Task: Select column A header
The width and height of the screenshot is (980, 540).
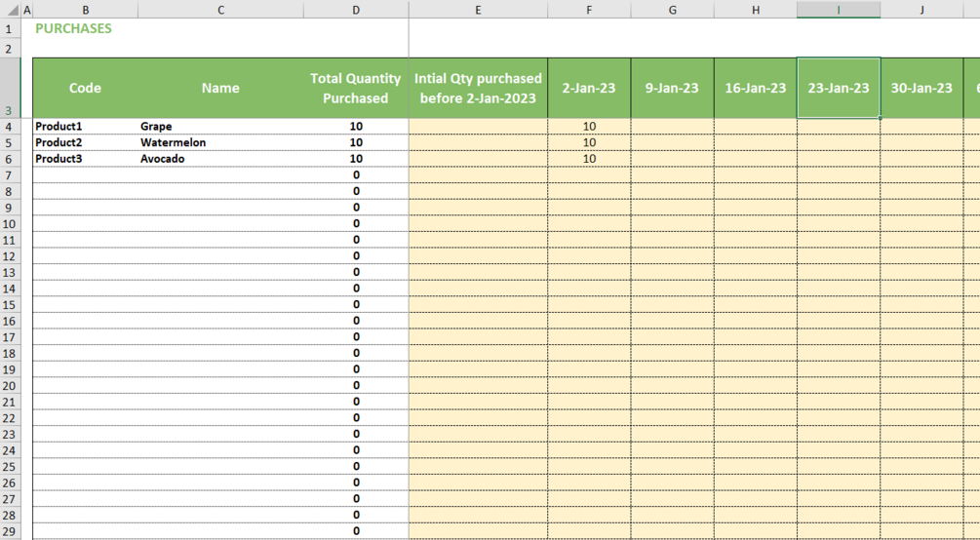Action: [27, 10]
